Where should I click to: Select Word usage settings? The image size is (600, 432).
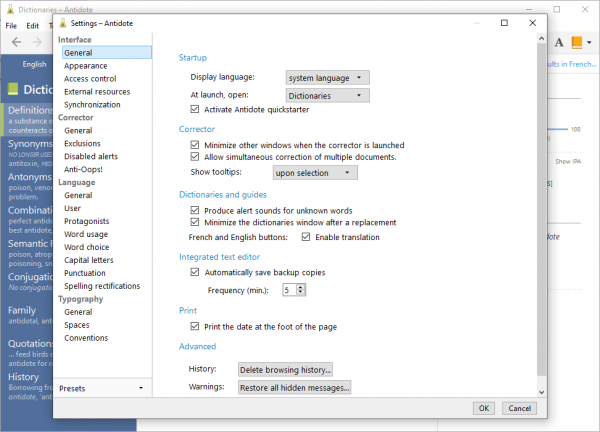coord(86,234)
